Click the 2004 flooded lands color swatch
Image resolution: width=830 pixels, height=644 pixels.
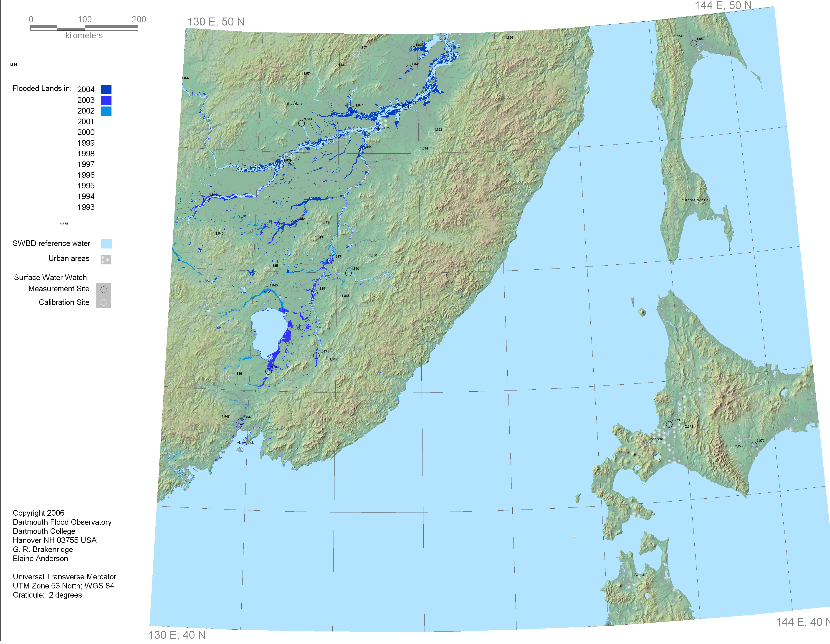[106, 89]
